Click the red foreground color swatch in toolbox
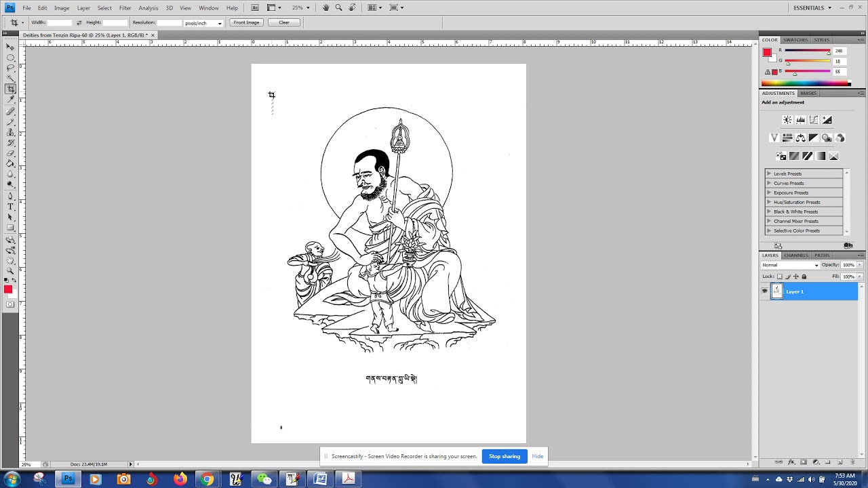868x488 pixels. (7, 289)
